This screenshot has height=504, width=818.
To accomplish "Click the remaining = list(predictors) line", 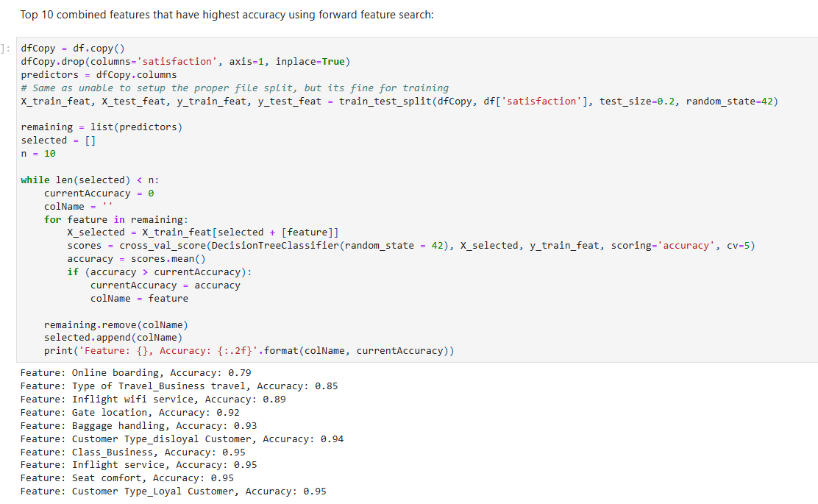I will (102, 127).
